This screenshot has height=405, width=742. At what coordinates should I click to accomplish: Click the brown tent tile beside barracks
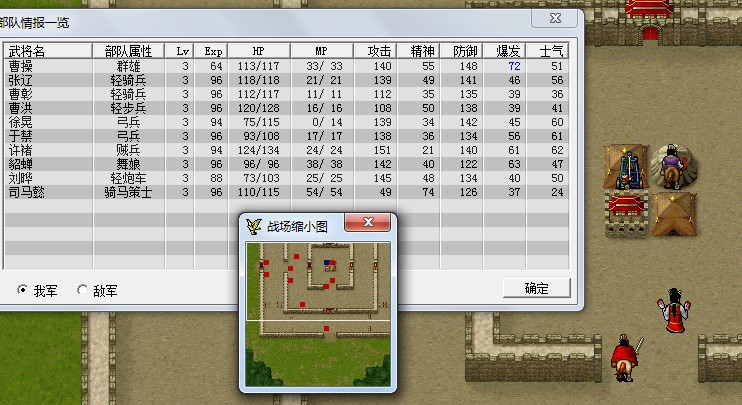coord(673,214)
